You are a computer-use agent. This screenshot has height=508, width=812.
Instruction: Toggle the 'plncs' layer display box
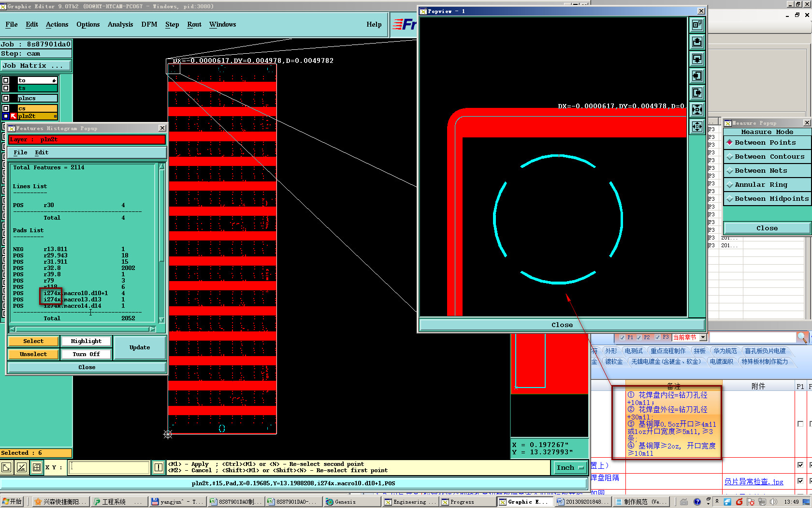click(6, 98)
